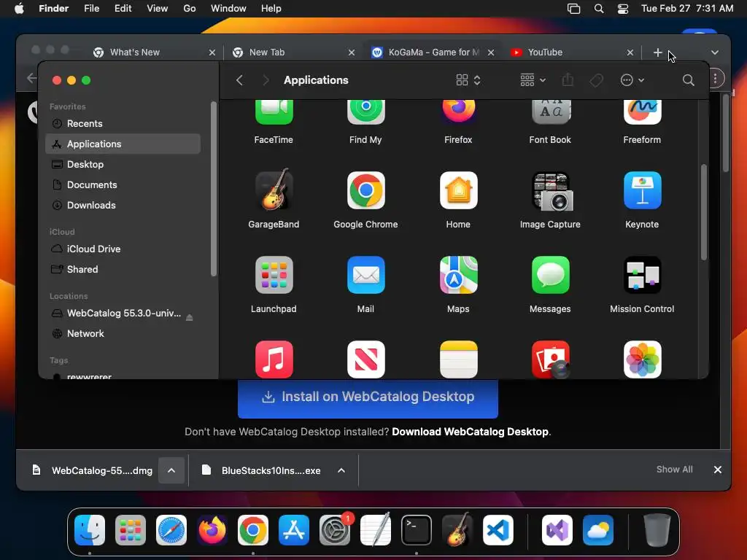Screen dimensions: 747x560
Task: Select the Mission Control app icon
Action: pyautogui.click(x=642, y=275)
